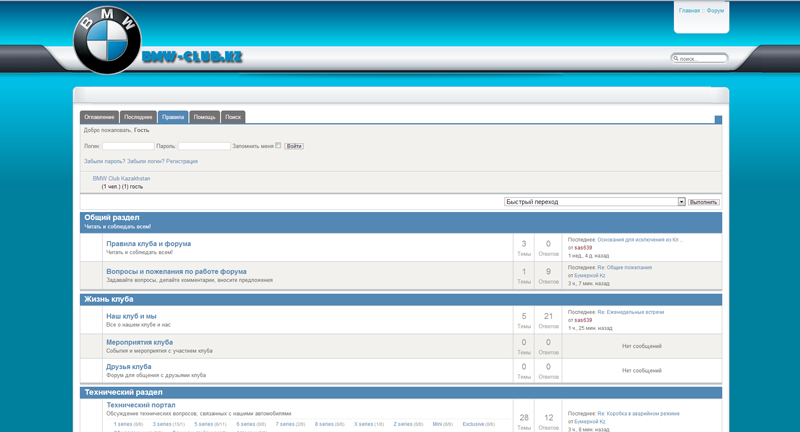Click the BMW roundel logo
800x432 pixels.
tap(107, 40)
